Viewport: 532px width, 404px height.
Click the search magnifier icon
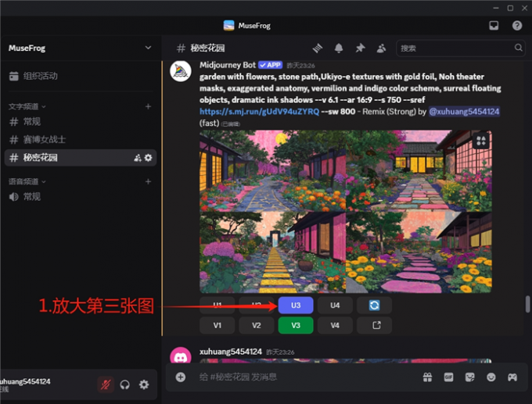click(518, 48)
